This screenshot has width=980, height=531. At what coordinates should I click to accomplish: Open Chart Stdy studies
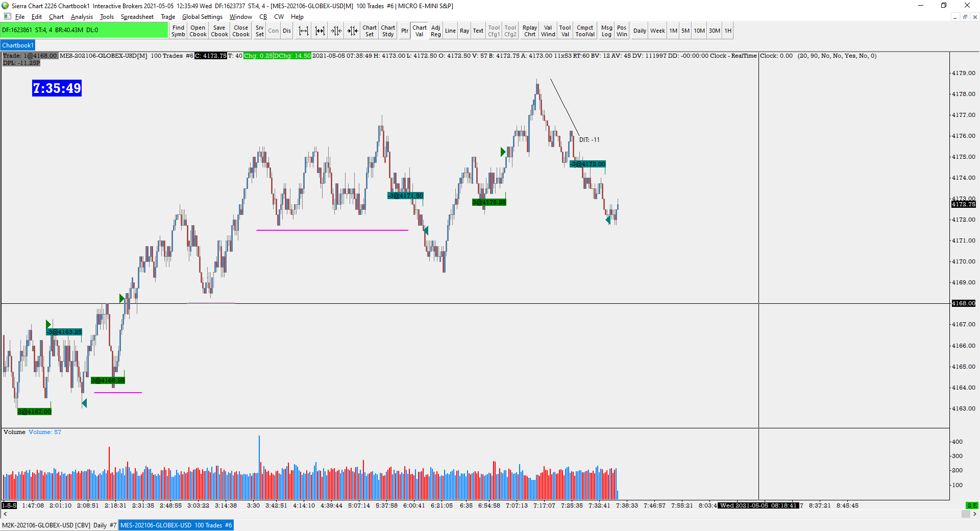[x=388, y=31]
